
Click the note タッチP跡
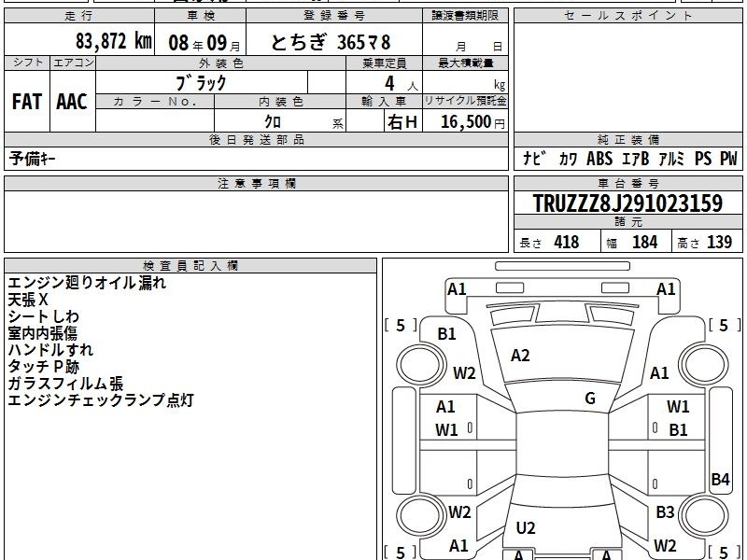tap(43, 366)
